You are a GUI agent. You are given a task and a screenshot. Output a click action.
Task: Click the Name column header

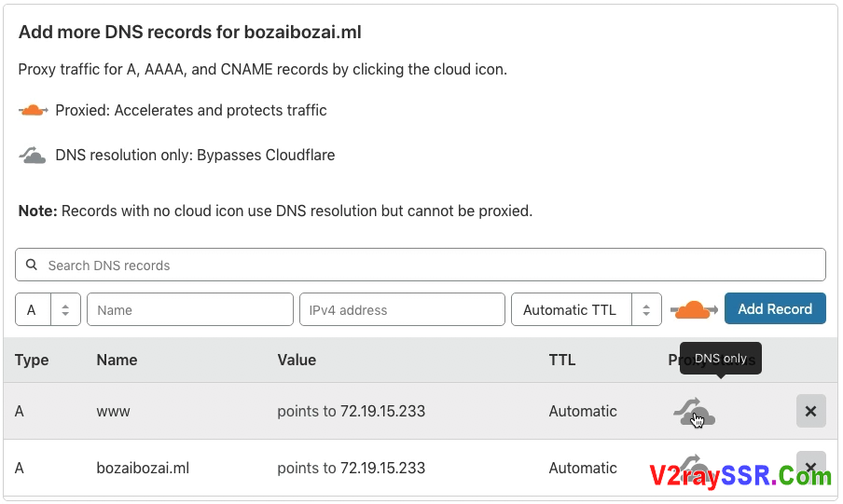pyautogui.click(x=117, y=360)
